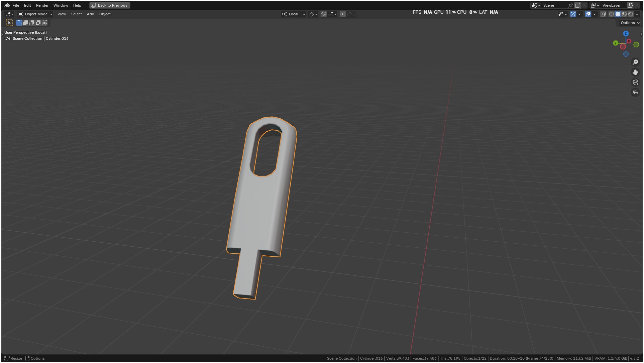Toggle proportional editing
Viewport: 644px width, 363px height.
coord(343,14)
